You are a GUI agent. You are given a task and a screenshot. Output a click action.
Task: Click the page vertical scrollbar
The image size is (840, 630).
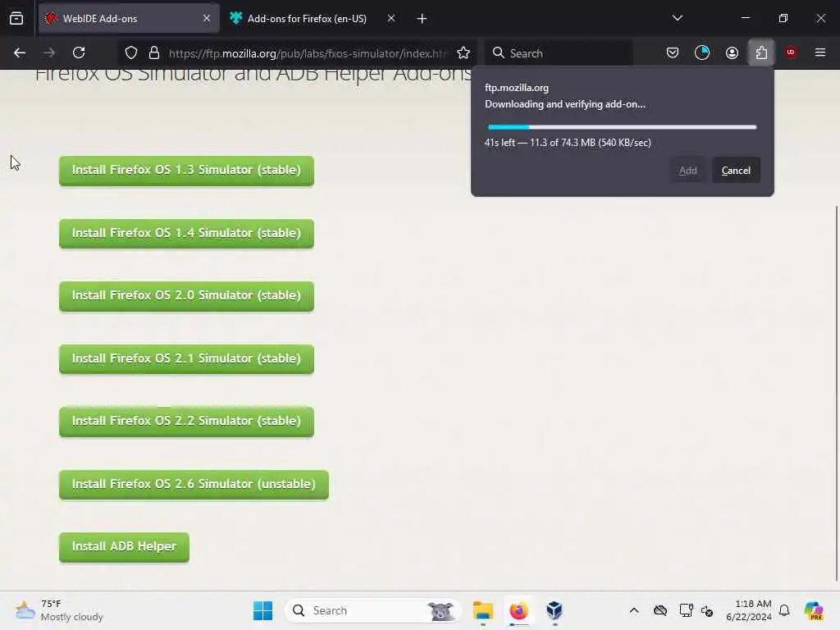click(836, 393)
